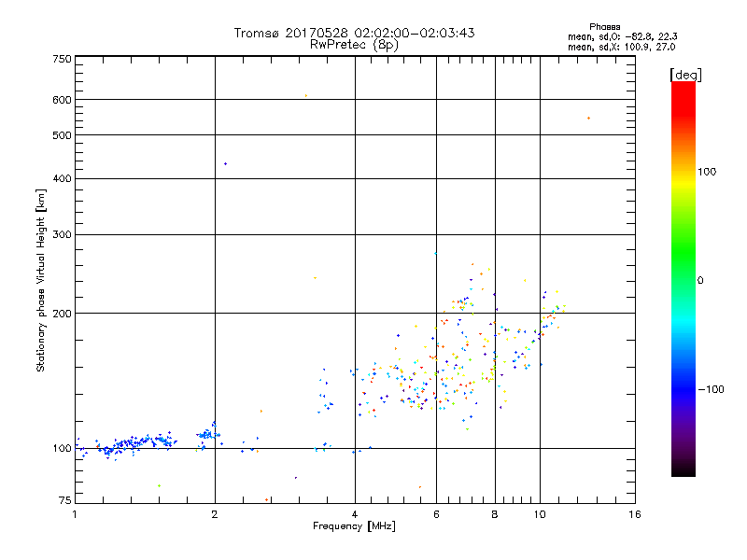The image size is (747, 560).
Task: Click the Phases statistics heading
Action: point(604,27)
